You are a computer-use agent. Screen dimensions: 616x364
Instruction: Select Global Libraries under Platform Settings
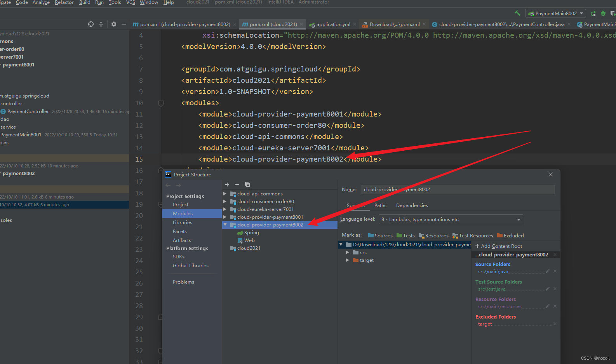coord(191,266)
